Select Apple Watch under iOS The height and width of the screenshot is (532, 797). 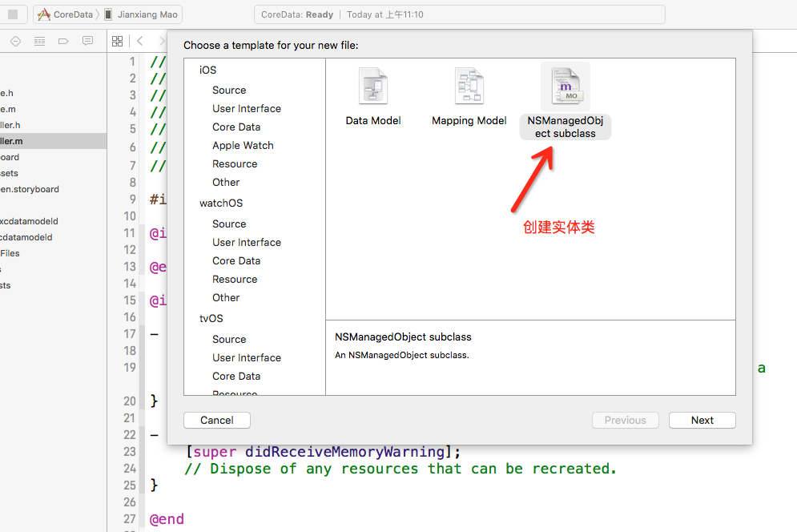click(x=243, y=146)
